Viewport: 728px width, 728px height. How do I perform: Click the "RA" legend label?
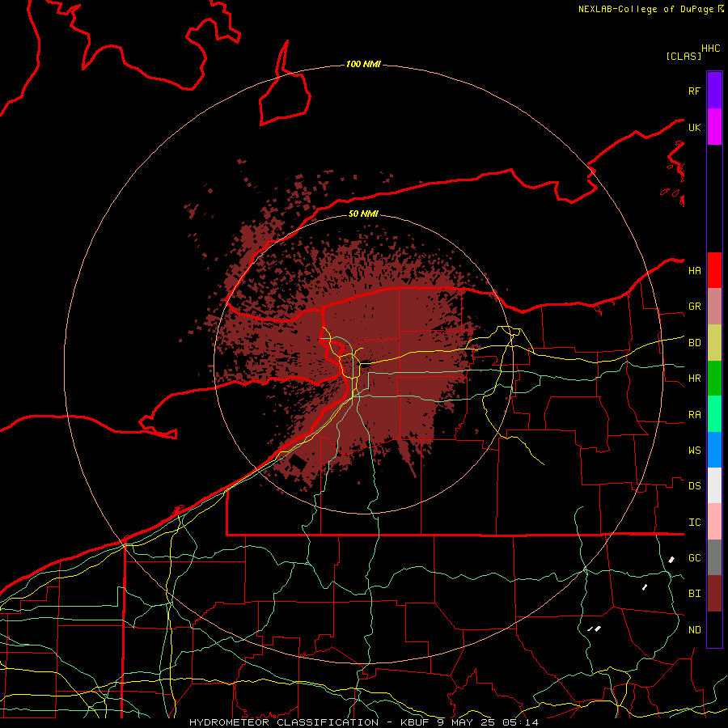pyautogui.click(x=694, y=415)
